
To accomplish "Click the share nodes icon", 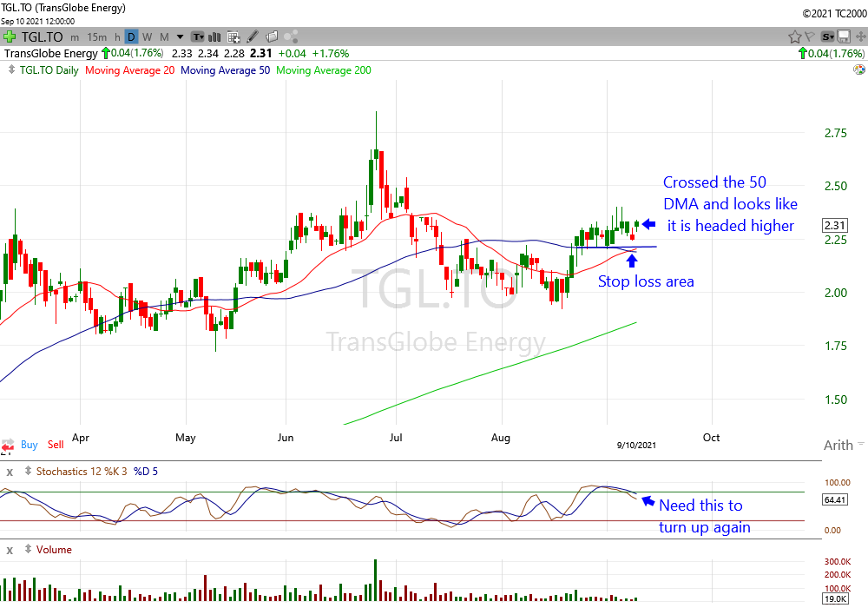I will point(291,37).
